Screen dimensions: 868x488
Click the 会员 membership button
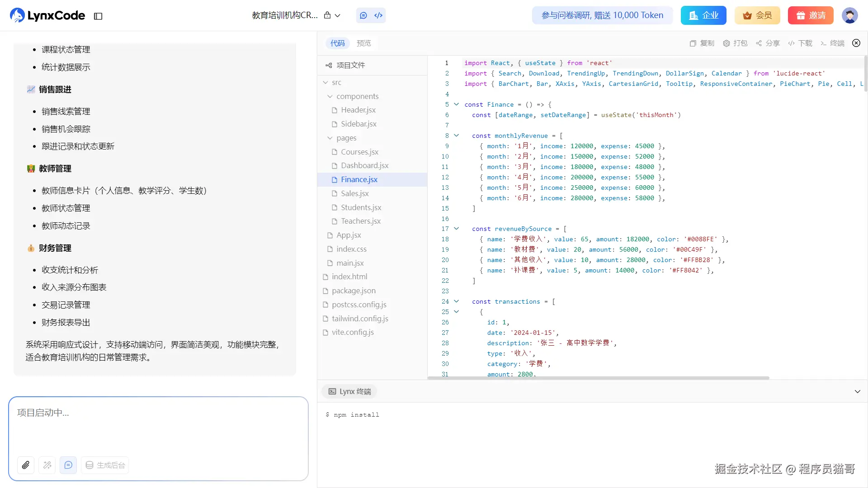(757, 15)
